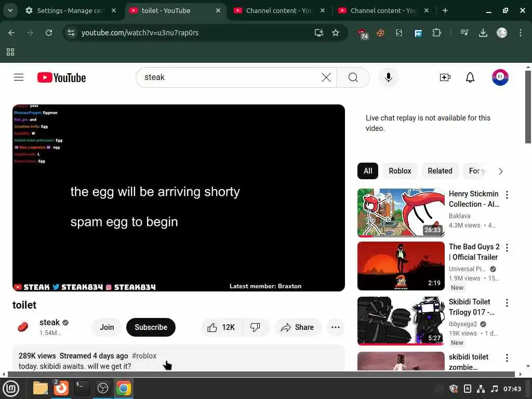
Task: Open the YouTube guide hamburger menu
Action: pos(19,77)
